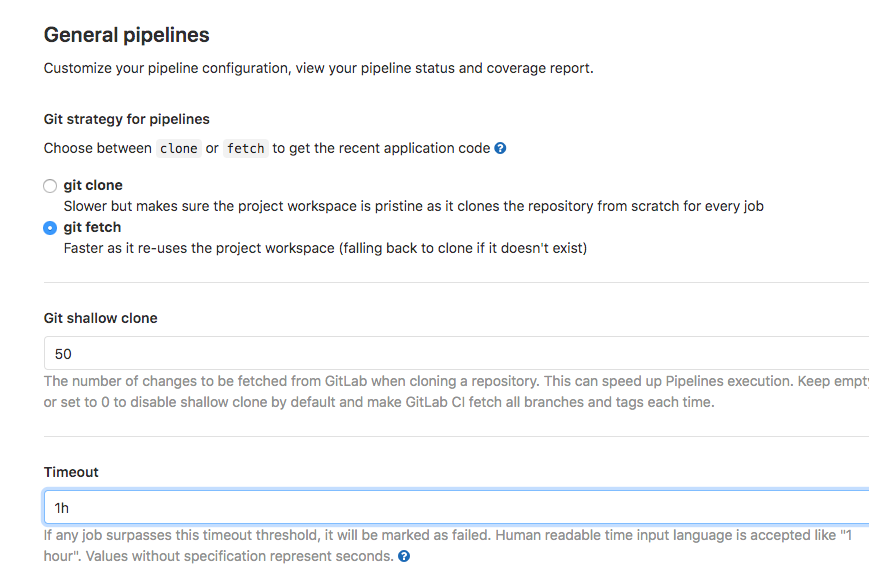Focus the Git shallow clone input field

(x=456, y=354)
